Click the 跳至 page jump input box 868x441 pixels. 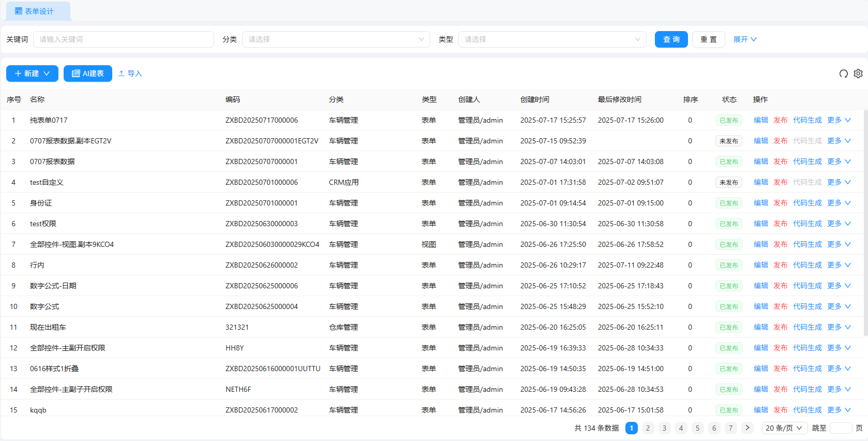click(841, 428)
